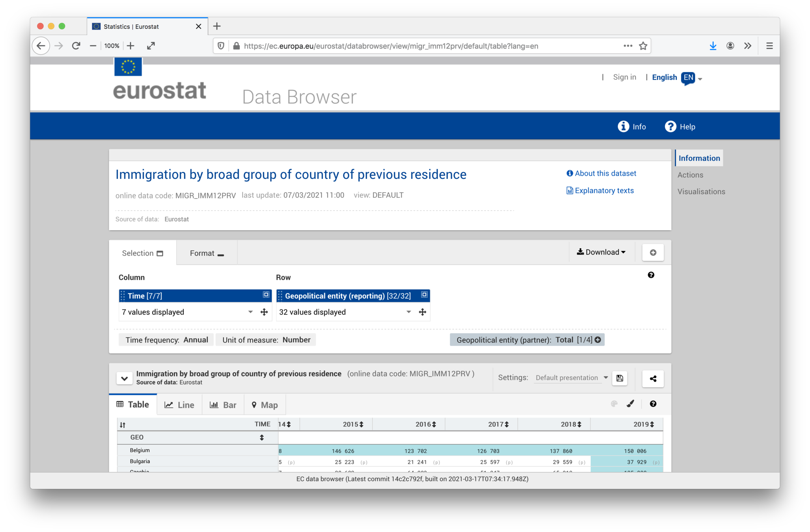Toggle select-all icon on Time header

pyautogui.click(x=266, y=295)
